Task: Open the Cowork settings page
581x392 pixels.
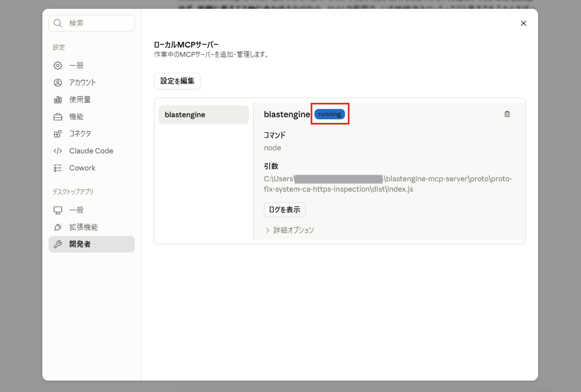Action: (x=91, y=168)
